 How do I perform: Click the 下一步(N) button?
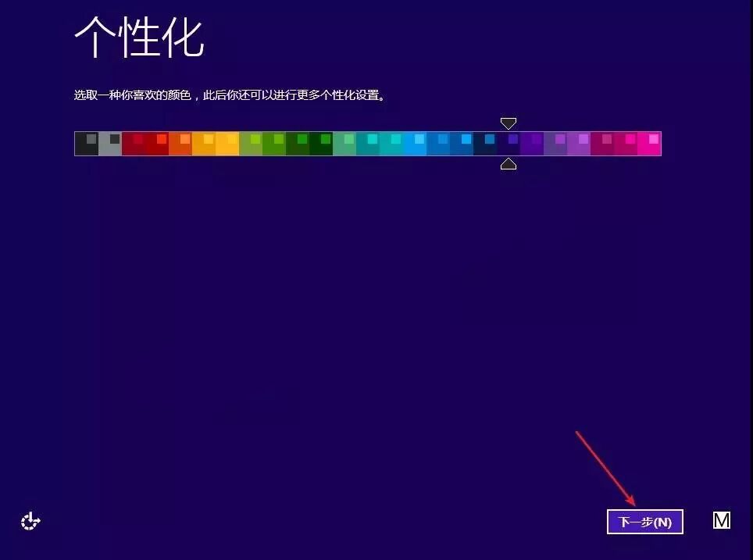(644, 522)
